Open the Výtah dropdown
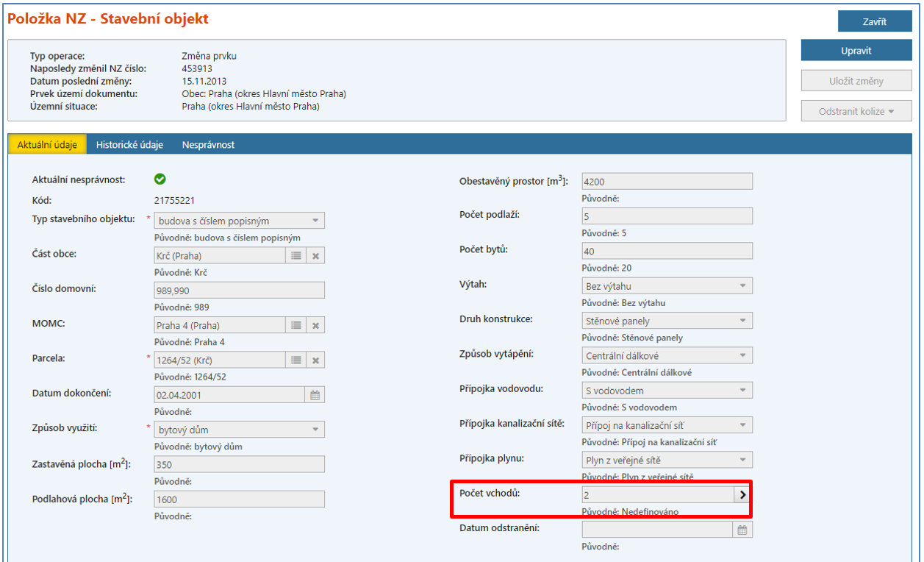The width and height of the screenshot is (924, 562). pyautogui.click(x=742, y=285)
